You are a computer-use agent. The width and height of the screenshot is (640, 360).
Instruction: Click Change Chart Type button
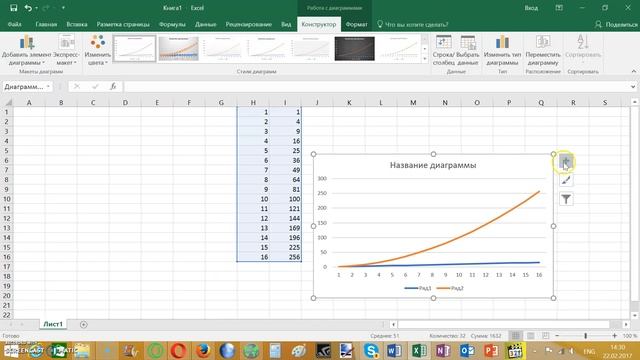[x=502, y=51]
